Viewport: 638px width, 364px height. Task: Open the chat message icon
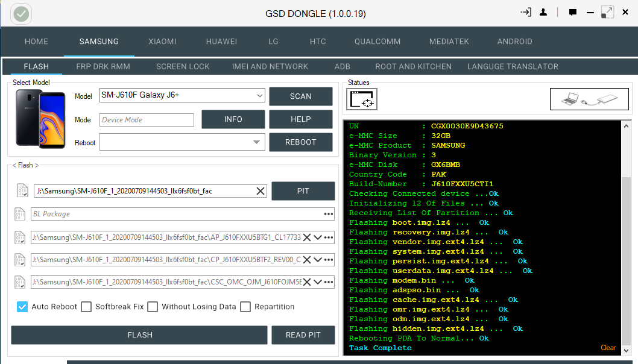click(x=572, y=13)
